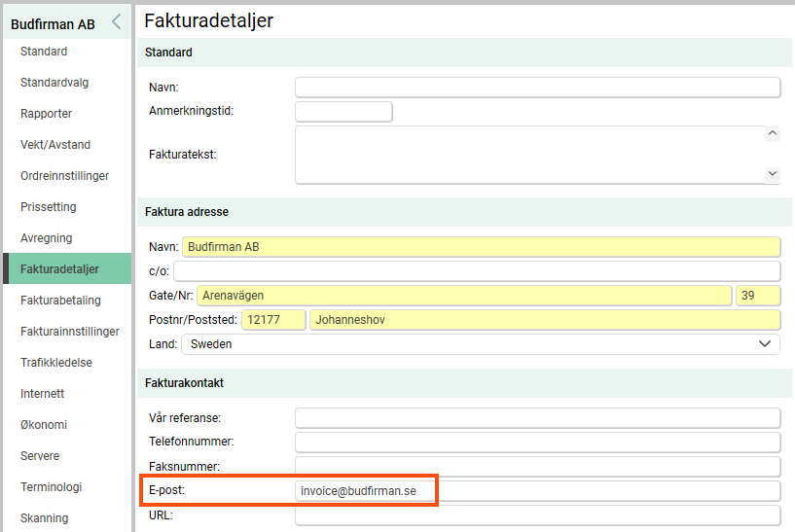This screenshot has width=795, height=532.
Task: Click the Økonomi sidebar item
Action: pos(44,425)
